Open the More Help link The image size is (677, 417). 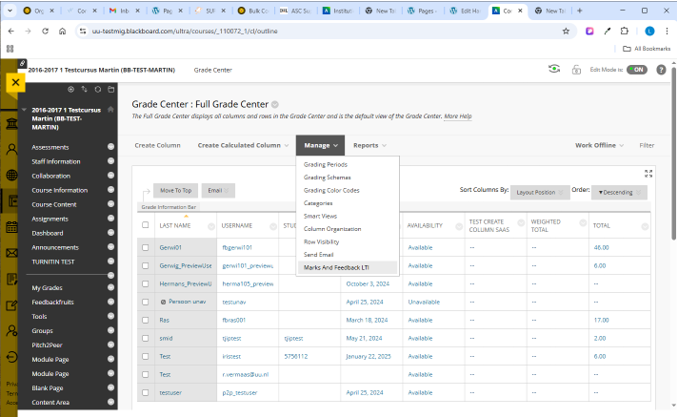pyautogui.click(x=458, y=116)
